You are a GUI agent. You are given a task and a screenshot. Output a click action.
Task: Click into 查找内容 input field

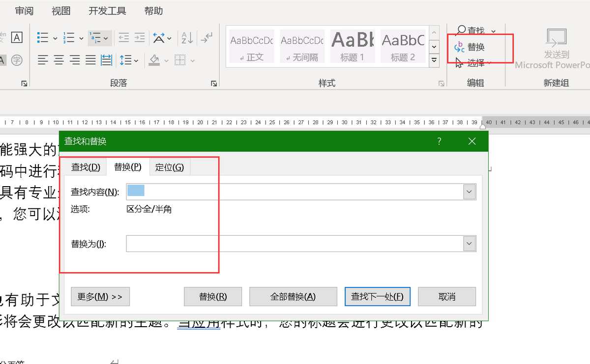pos(295,192)
